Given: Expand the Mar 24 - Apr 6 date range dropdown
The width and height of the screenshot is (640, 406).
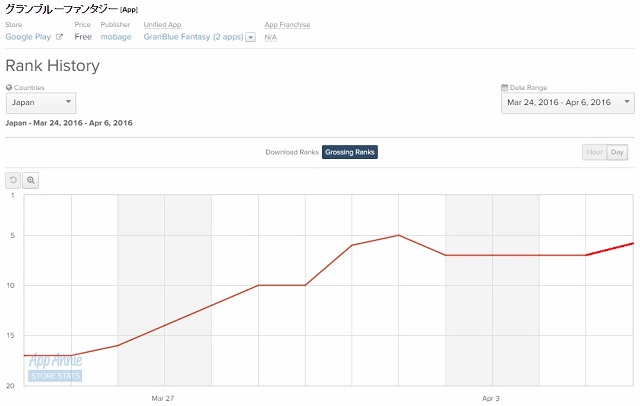Looking at the screenshot, I should click(x=568, y=103).
